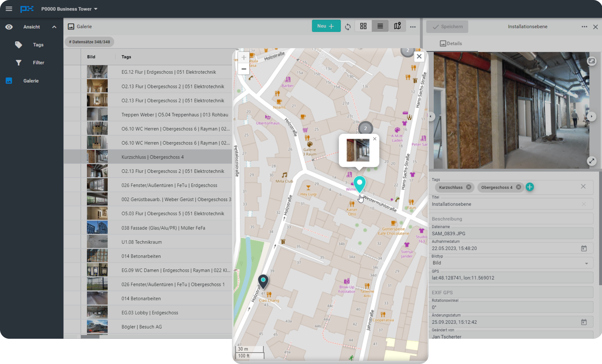The height and width of the screenshot is (364, 602).
Task: Click the Neu button to add record
Action: (326, 26)
